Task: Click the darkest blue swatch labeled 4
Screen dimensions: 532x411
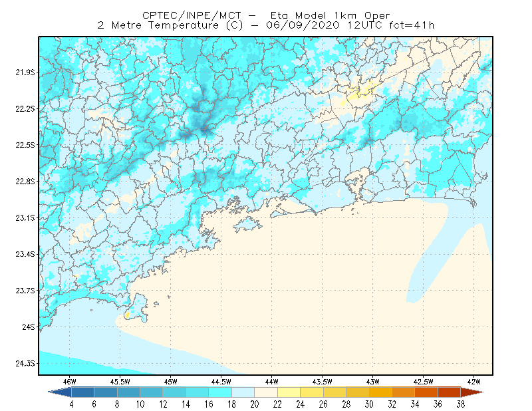Action: pos(82,392)
